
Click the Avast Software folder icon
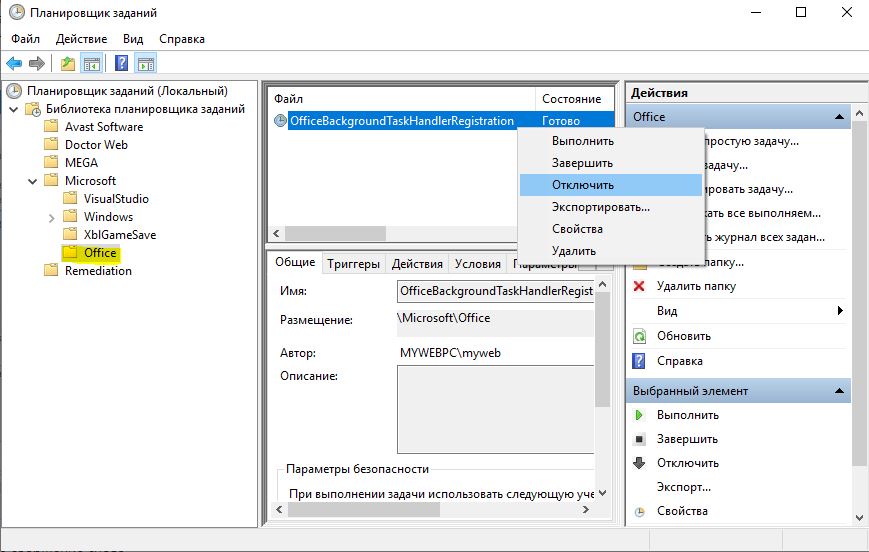pos(51,126)
